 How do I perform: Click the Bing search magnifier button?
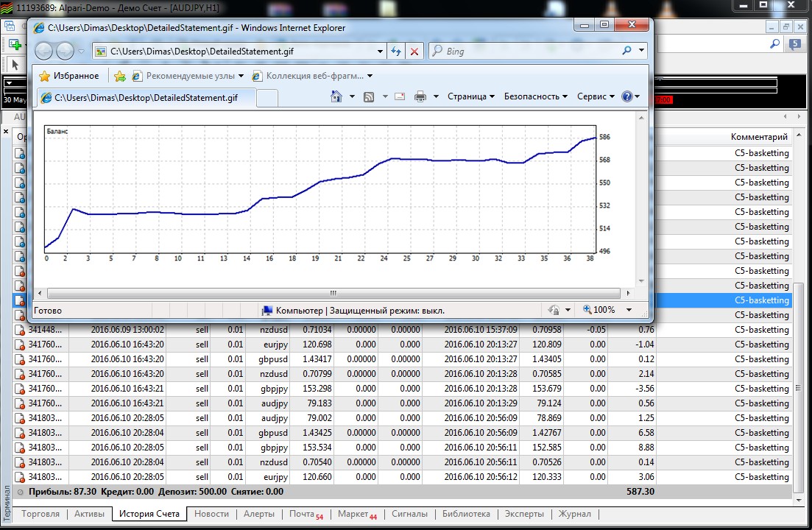tap(626, 50)
